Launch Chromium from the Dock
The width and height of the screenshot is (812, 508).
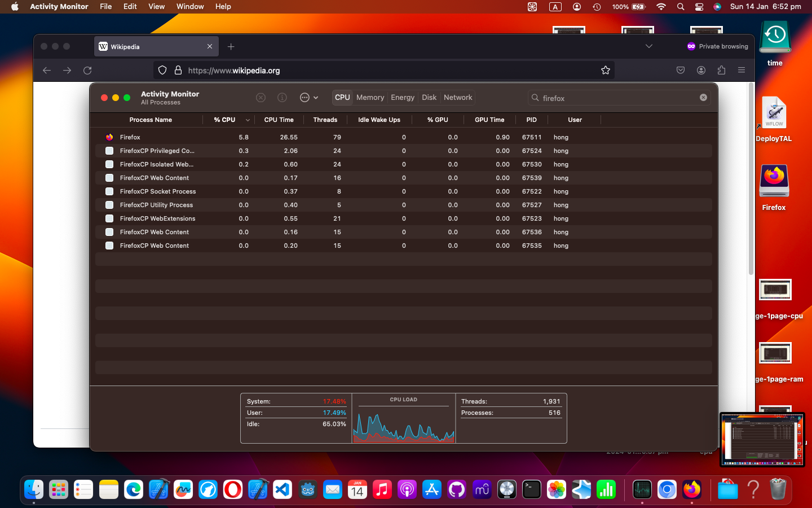tap(668, 489)
